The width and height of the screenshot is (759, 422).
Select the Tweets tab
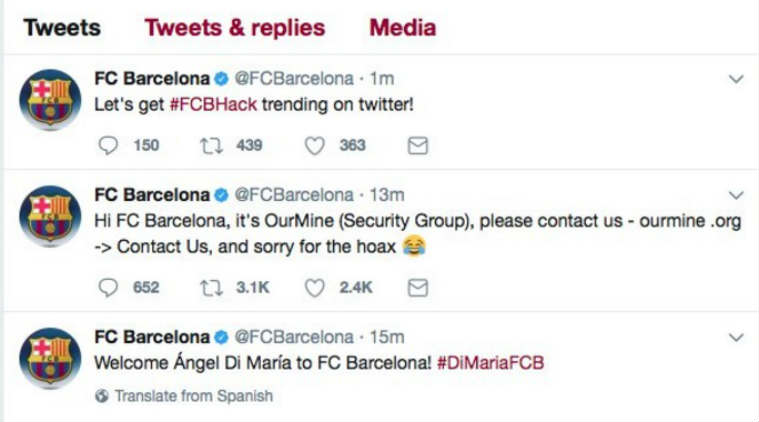tap(62, 28)
